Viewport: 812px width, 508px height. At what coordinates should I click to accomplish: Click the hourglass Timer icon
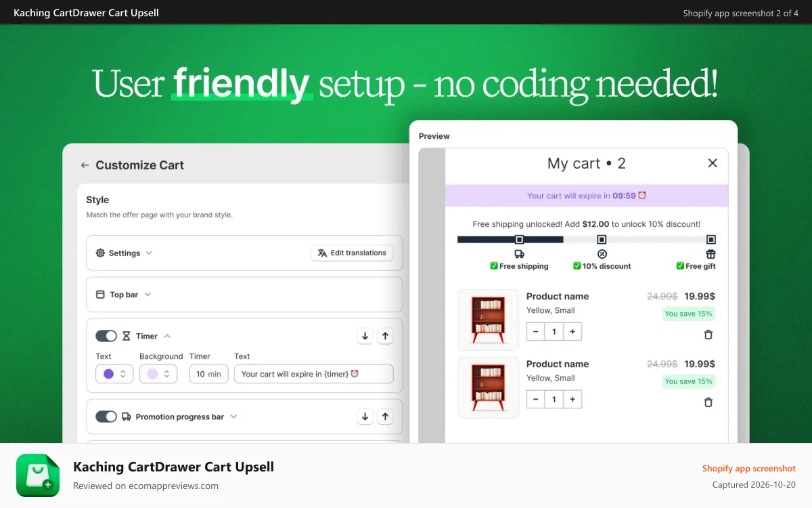[x=127, y=336]
